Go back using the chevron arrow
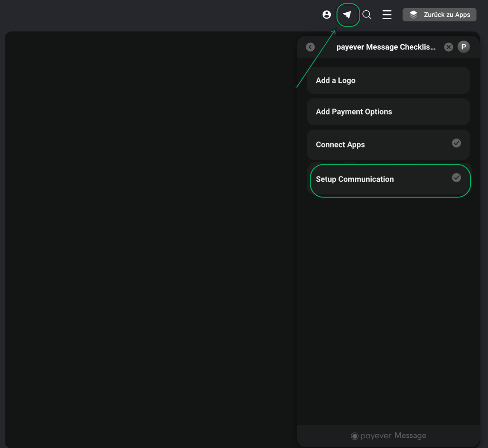Image resolution: width=488 pixels, height=448 pixels. pyautogui.click(x=310, y=47)
